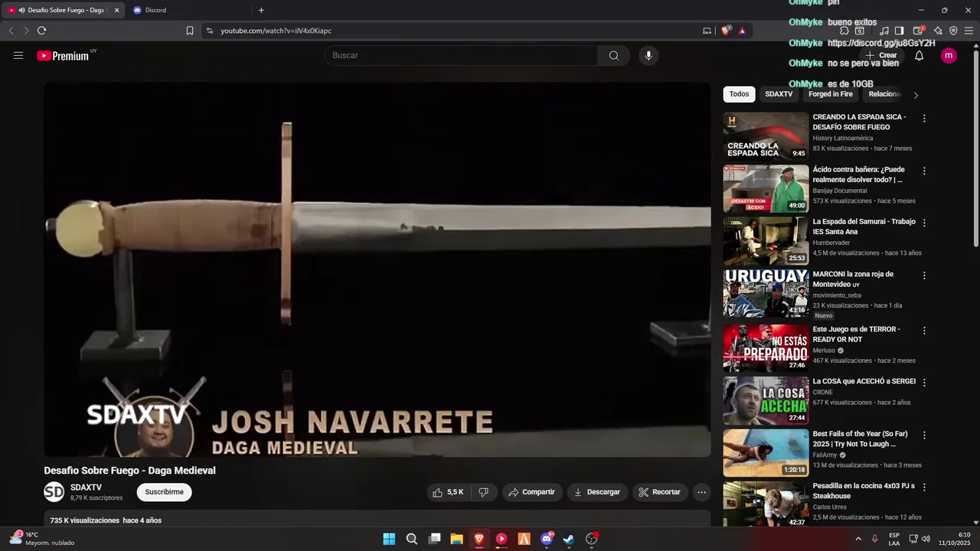Click the Recortar clip button
The width and height of the screenshot is (980, 551).
click(660, 492)
